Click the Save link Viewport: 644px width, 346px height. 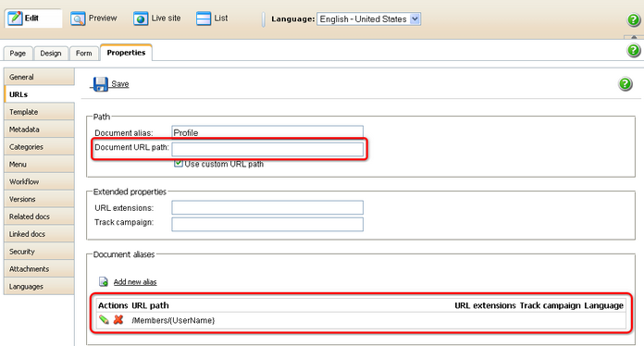[120, 84]
